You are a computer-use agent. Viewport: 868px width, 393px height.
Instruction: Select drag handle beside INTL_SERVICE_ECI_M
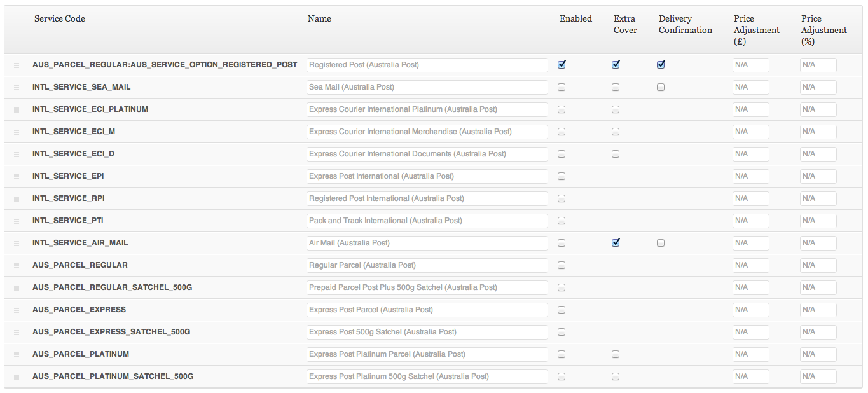pos(17,132)
